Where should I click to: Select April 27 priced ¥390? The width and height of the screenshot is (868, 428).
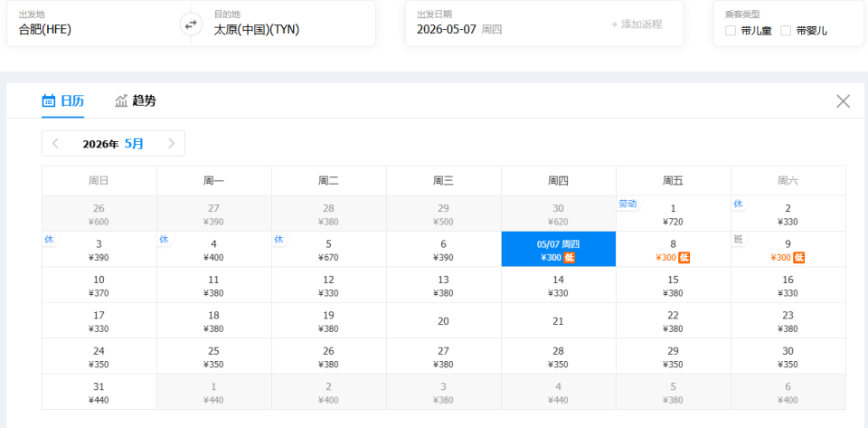click(213, 214)
